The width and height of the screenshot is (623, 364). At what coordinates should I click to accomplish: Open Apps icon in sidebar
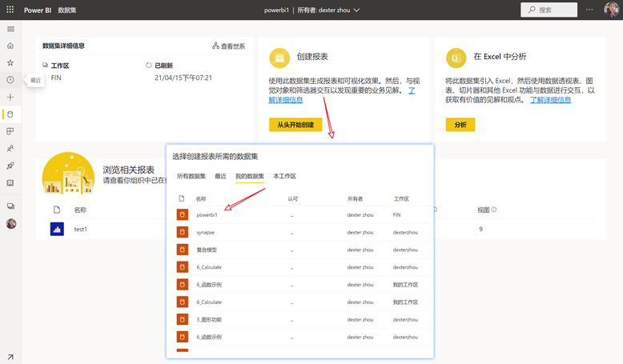pyautogui.click(x=10, y=131)
